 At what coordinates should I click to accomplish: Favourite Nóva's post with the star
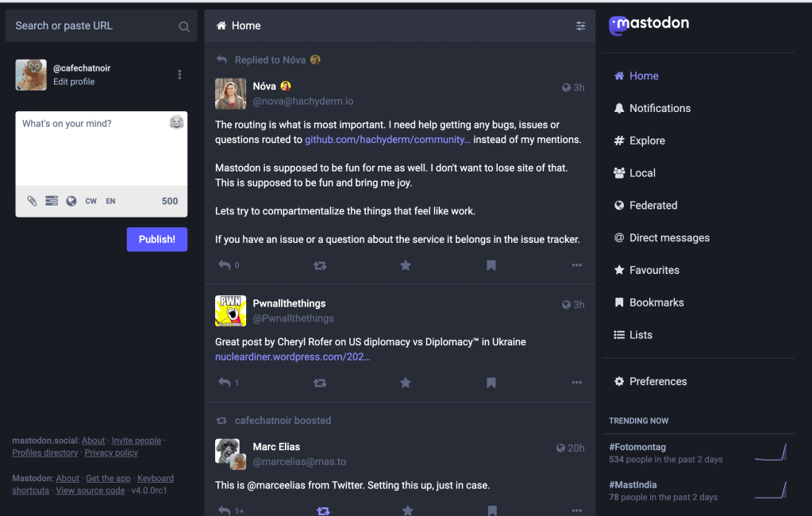point(406,265)
